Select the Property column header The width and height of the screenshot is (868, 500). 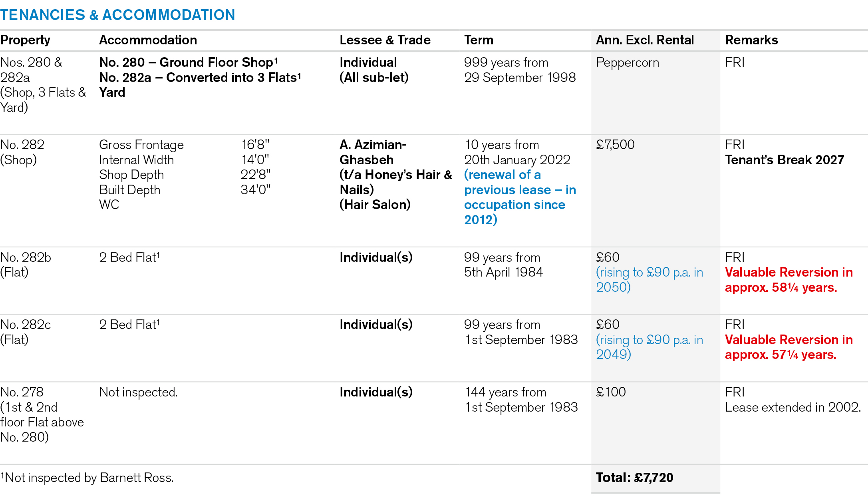pos(25,40)
